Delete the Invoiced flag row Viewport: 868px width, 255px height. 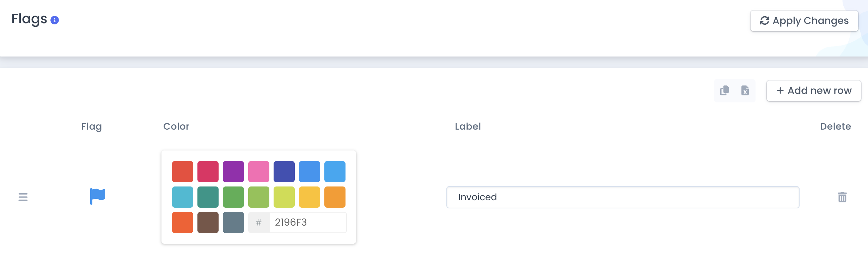[842, 197]
